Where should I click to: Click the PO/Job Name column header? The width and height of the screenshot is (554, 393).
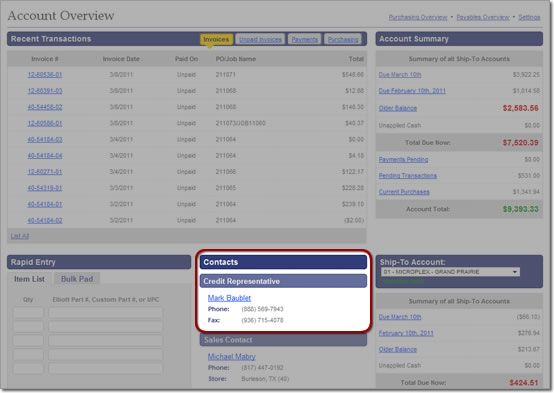(236, 59)
